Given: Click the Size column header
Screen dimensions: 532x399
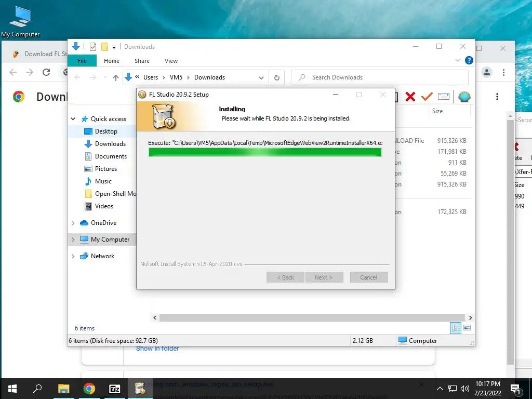Looking at the screenshot, I should pos(437,111).
